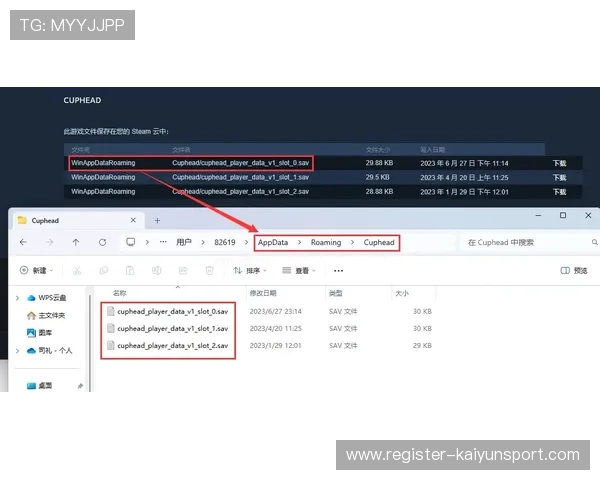
Task: Click the date 2023/4/20 11:25
Action: 276,328
